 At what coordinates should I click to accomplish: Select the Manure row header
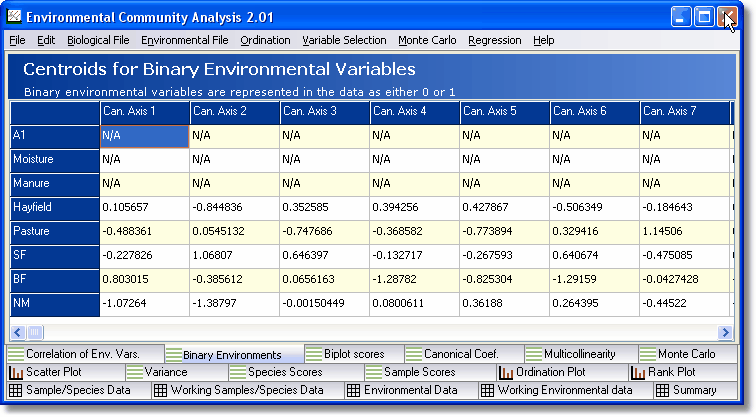coord(55,185)
